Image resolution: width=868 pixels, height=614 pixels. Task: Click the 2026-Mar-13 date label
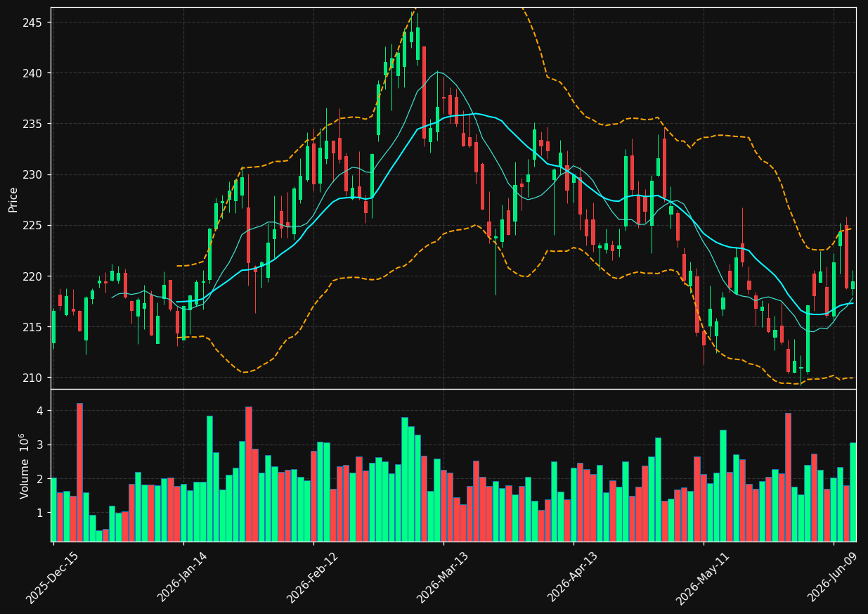[443, 577]
